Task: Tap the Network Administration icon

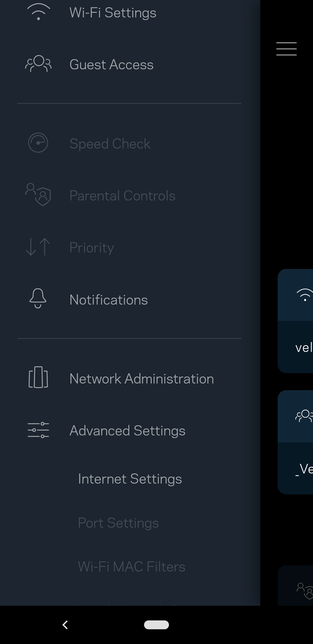Action: [x=38, y=377]
